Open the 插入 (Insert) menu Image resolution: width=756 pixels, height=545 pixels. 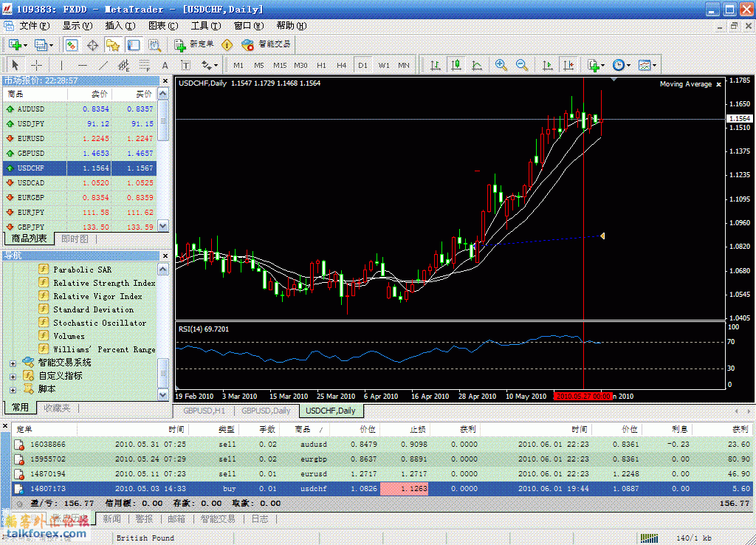pos(120,26)
